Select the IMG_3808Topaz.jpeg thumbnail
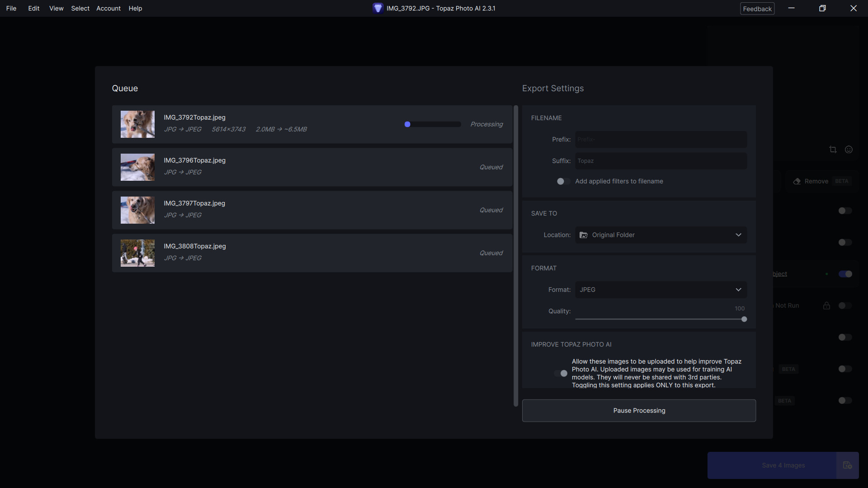The height and width of the screenshot is (488, 868). click(137, 253)
